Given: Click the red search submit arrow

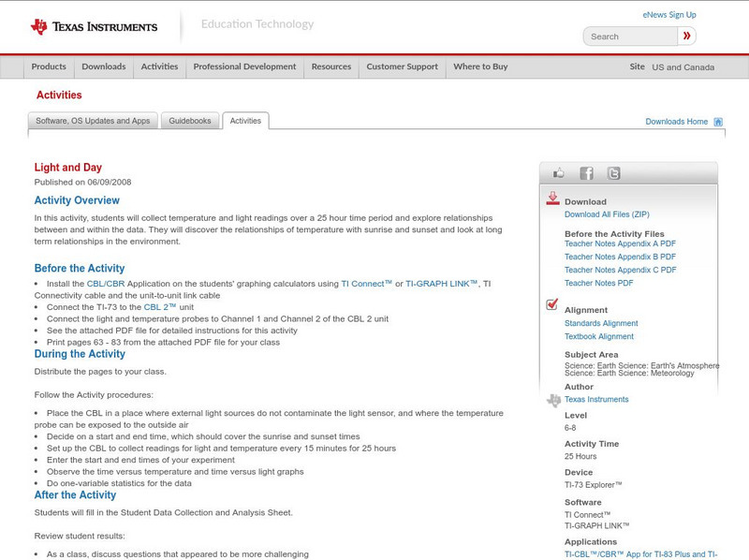Looking at the screenshot, I should 686,36.
